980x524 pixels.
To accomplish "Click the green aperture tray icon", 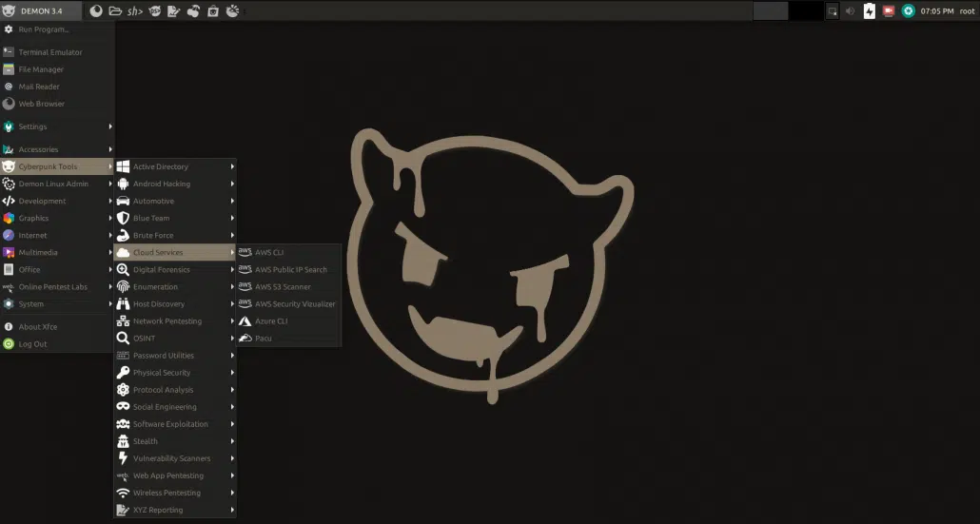I will [x=908, y=10].
